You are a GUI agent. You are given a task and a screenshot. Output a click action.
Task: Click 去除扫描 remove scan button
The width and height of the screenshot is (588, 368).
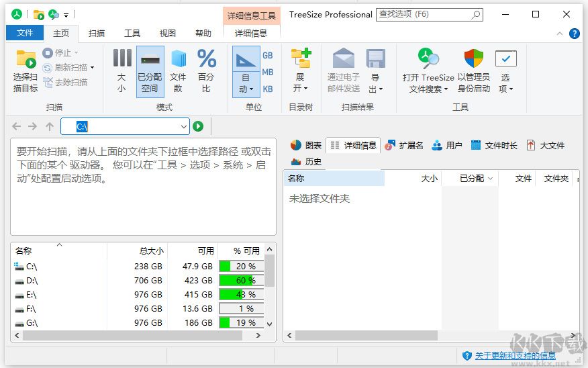click(x=65, y=82)
